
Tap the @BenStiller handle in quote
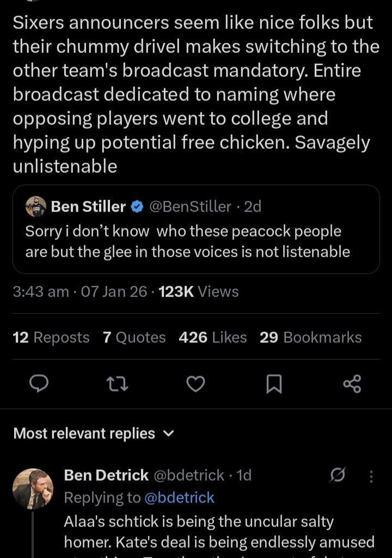[189, 207]
